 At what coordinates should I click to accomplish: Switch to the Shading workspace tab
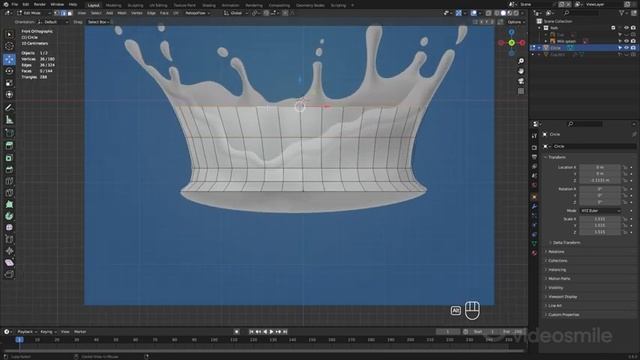click(209, 5)
